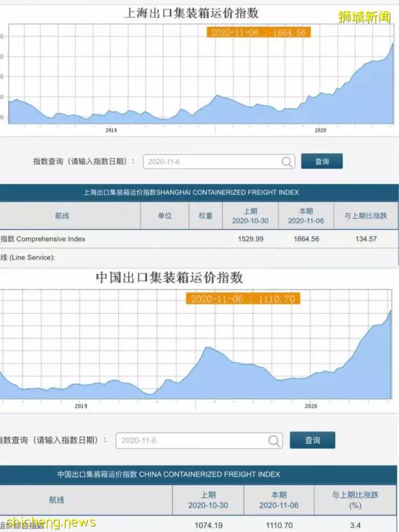Click the 2020 axis label on the Shanghai chart
This screenshot has width=399, height=532.
321,130
